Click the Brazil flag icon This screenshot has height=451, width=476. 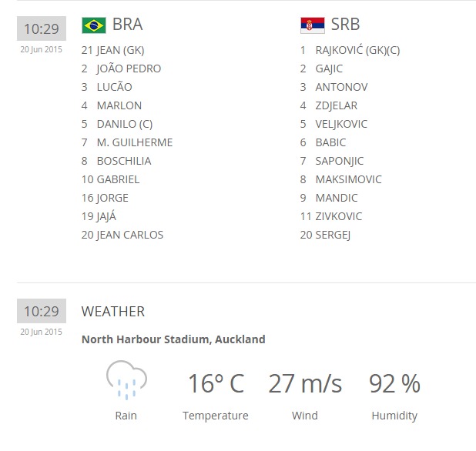[x=94, y=25]
